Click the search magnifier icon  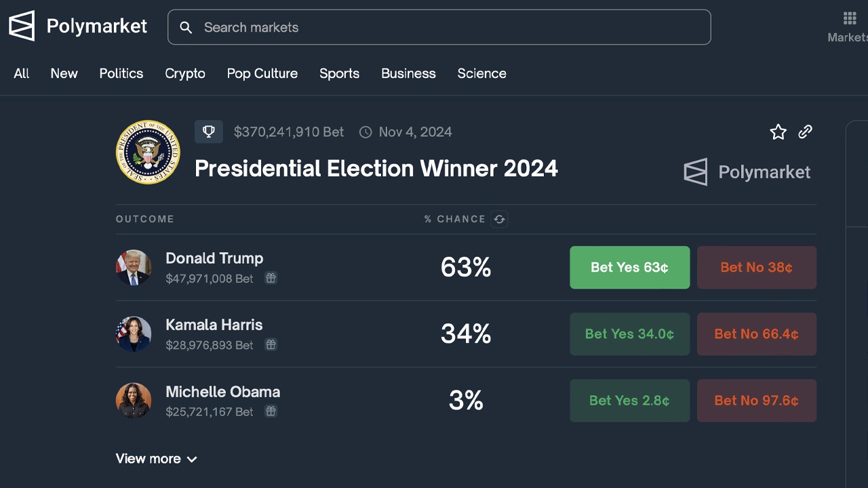click(x=185, y=27)
